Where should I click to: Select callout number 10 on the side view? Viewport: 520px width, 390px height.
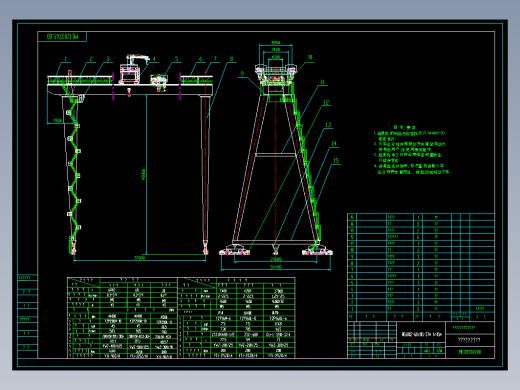(310, 57)
